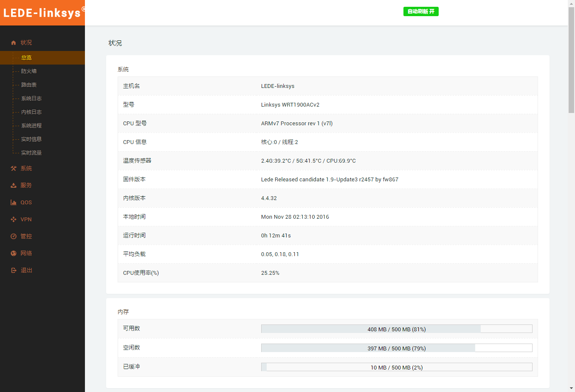Click the page vertical scrollbar
This screenshot has height=392, width=575.
(571, 59)
